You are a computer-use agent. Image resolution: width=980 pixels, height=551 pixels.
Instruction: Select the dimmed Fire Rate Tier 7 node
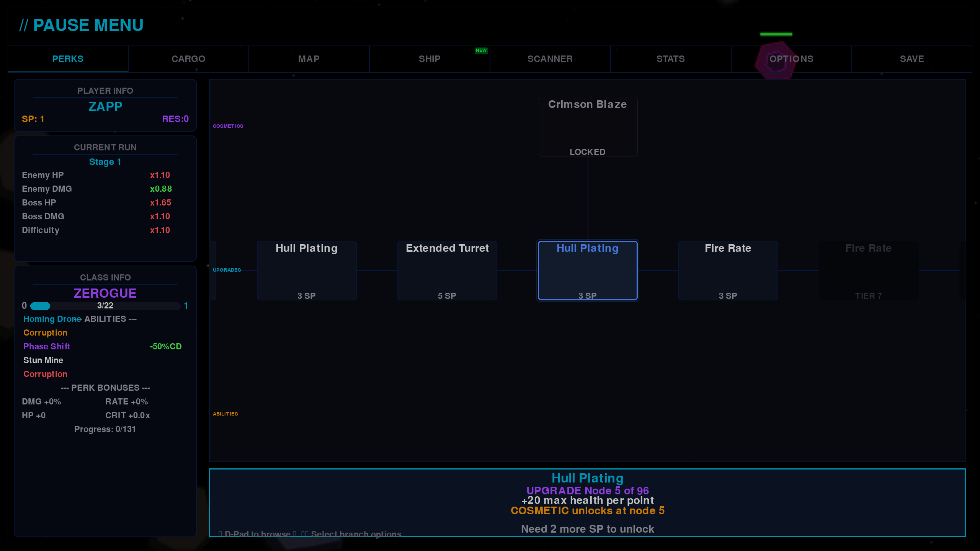(868, 271)
